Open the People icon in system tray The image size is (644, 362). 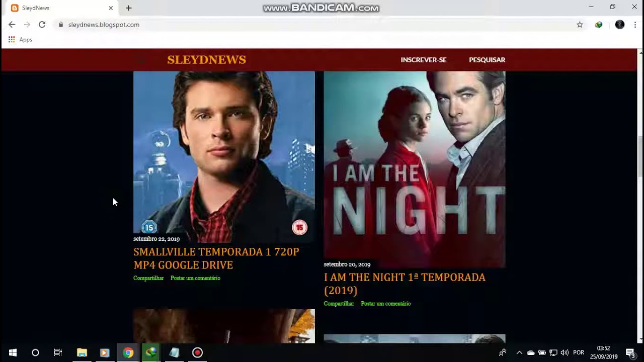pyautogui.click(x=502, y=352)
